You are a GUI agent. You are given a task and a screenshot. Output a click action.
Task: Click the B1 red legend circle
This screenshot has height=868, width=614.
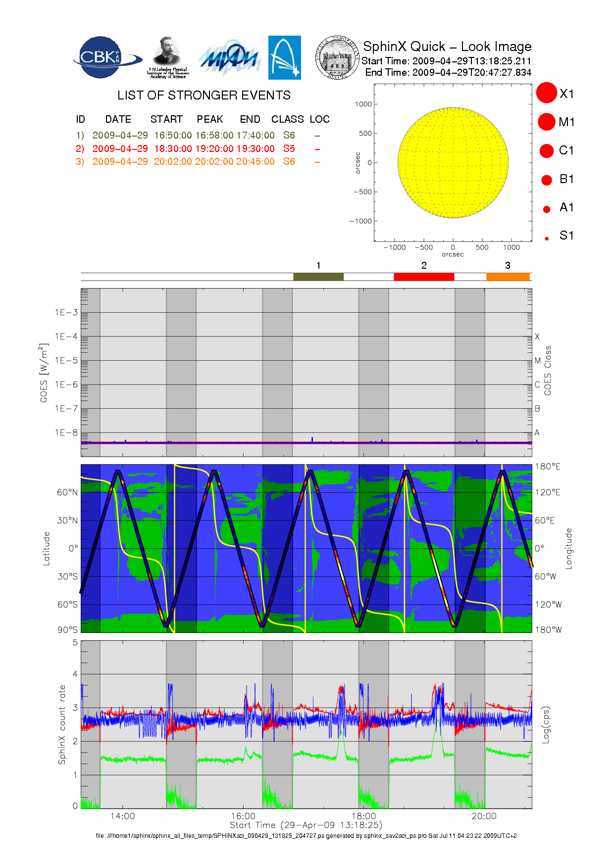pos(547,180)
